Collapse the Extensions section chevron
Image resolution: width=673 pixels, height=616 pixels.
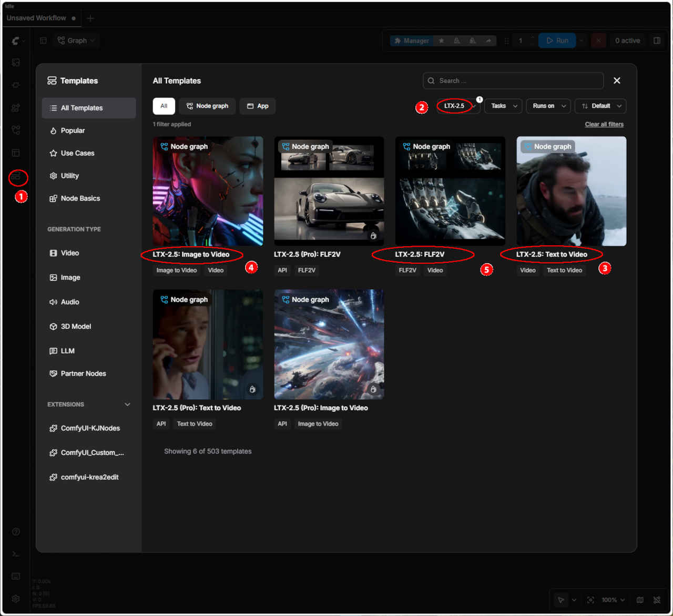point(127,405)
